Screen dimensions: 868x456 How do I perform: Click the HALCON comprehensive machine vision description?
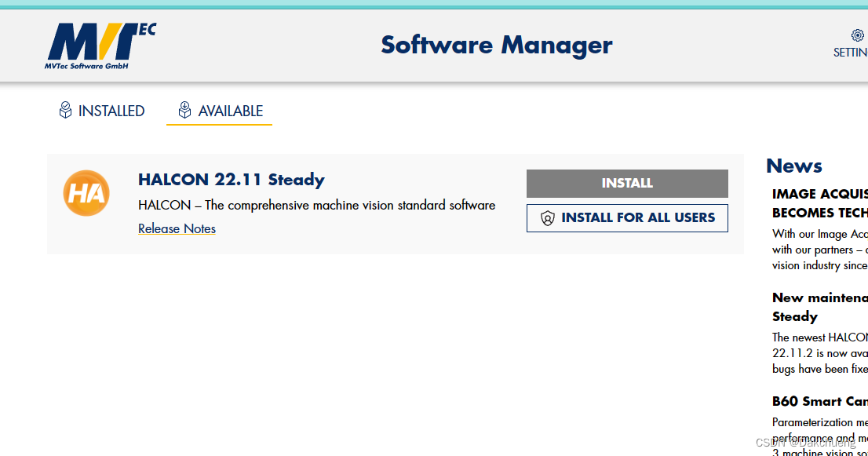(316, 206)
